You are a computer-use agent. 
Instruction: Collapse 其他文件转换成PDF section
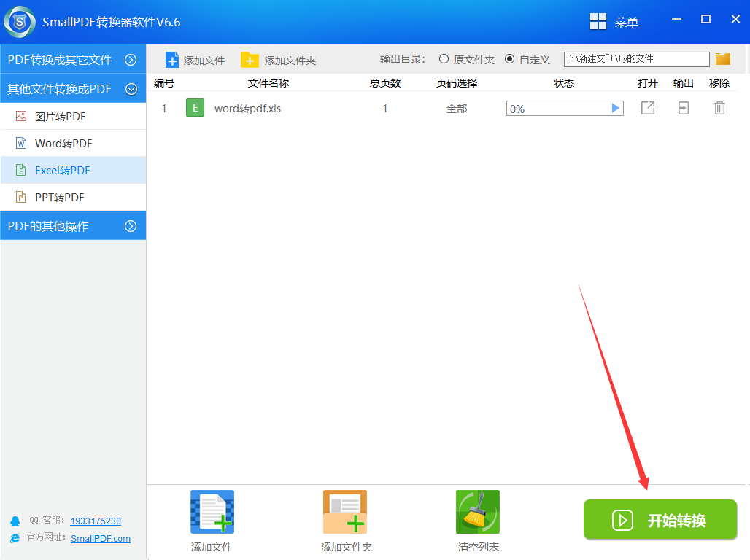tap(73, 89)
